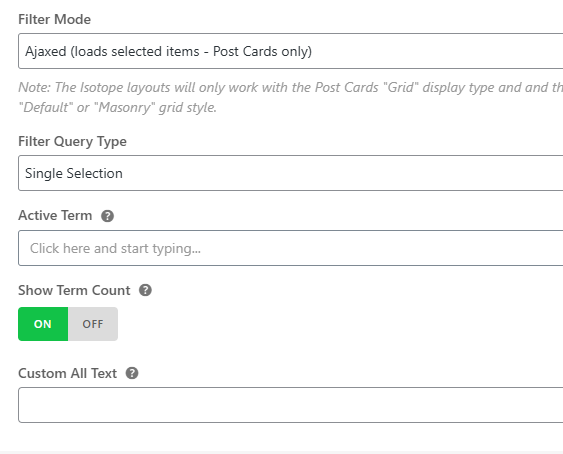
Task: Open the Show Term Count help tooltip icon
Action: 145,290
